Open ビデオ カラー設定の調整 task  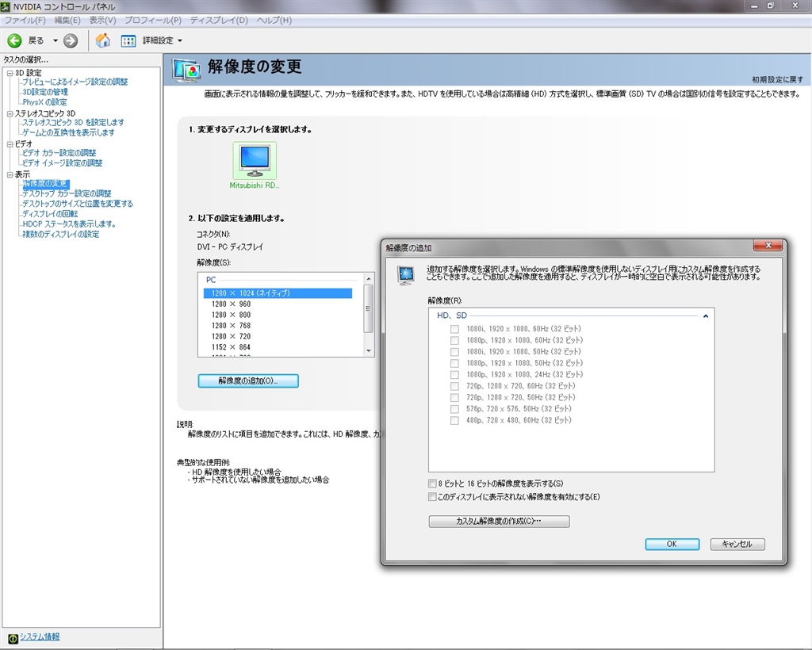pos(59,153)
